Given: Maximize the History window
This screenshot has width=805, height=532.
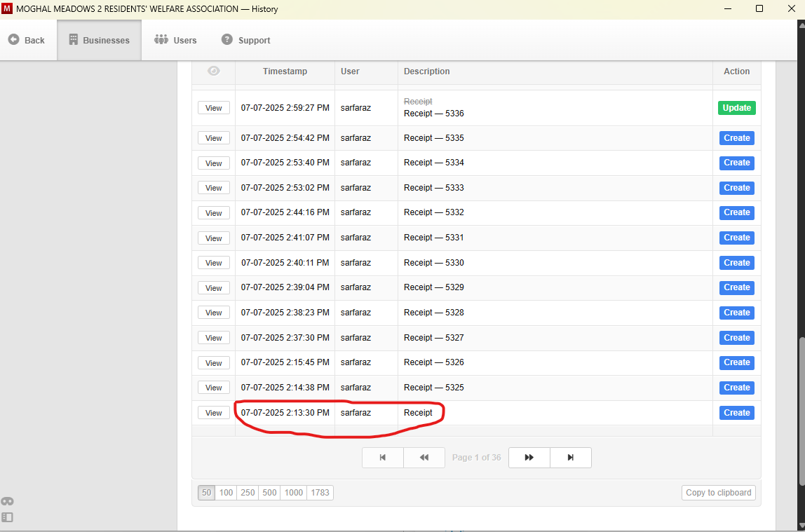Looking at the screenshot, I should coord(759,8).
